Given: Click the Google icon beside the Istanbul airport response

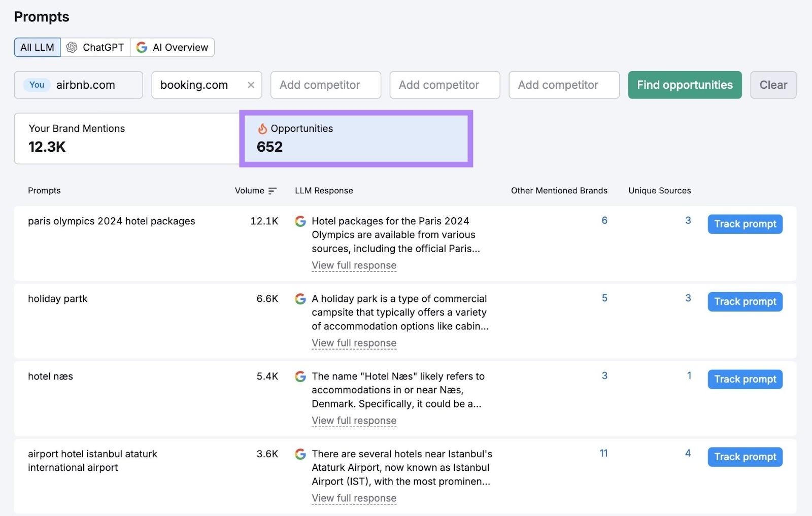Looking at the screenshot, I should (300, 454).
